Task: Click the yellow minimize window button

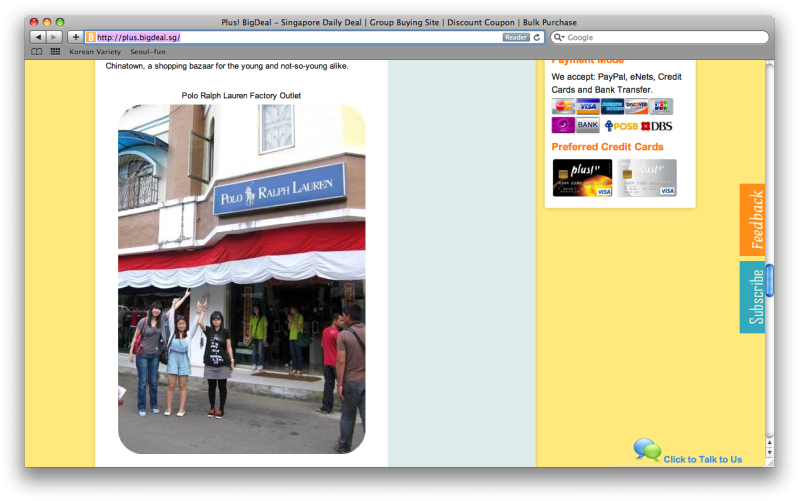Action: point(47,22)
